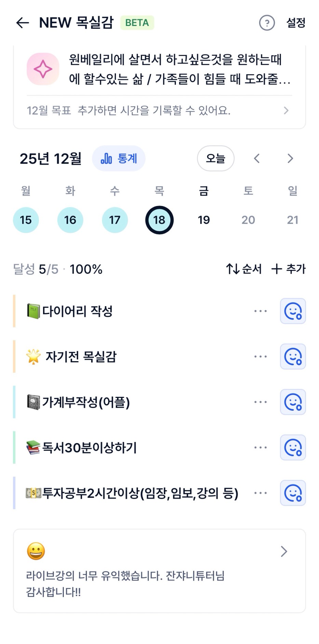Toggle completion face for 가계부작성(어플)
Viewport: 319px width, 644px height.
(293, 402)
